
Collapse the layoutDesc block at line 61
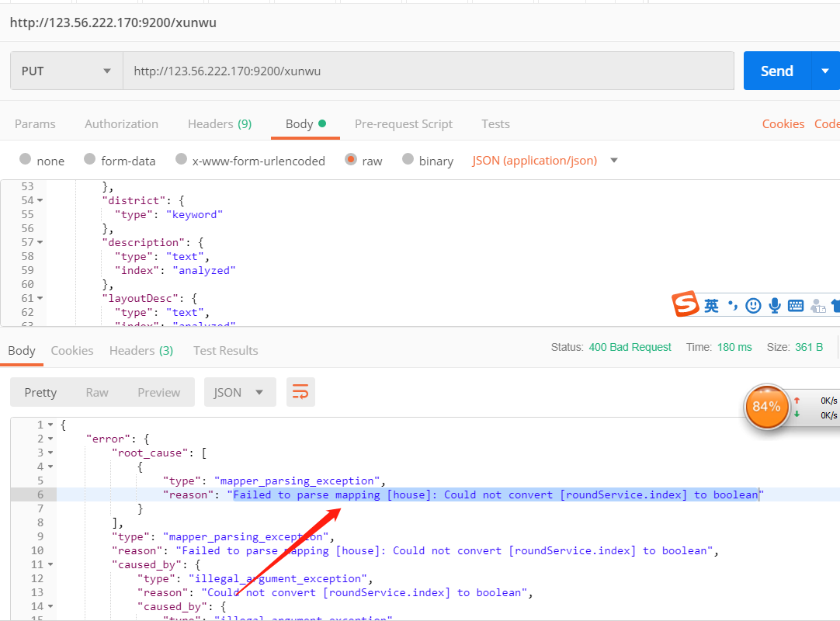pyautogui.click(x=40, y=298)
